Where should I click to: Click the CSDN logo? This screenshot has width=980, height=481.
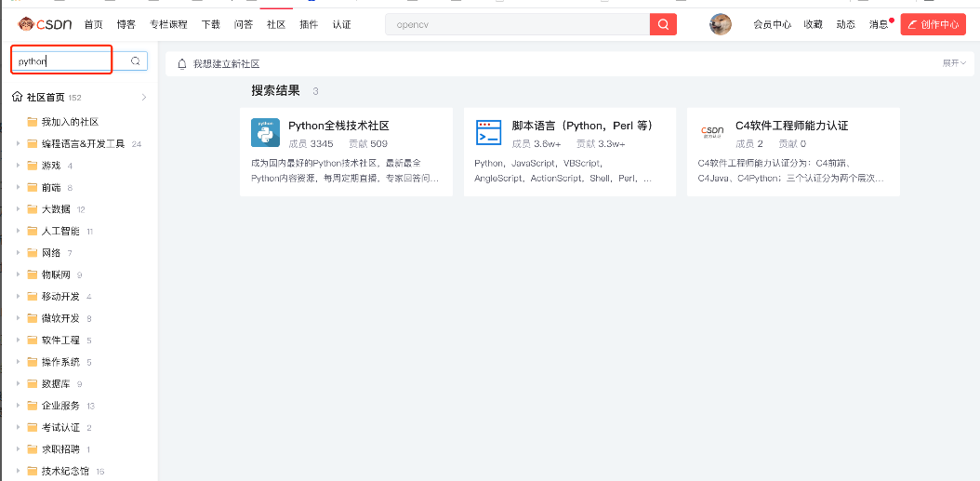click(x=45, y=24)
